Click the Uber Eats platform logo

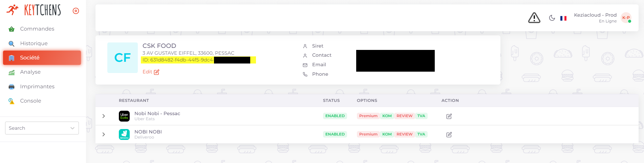tap(124, 116)
